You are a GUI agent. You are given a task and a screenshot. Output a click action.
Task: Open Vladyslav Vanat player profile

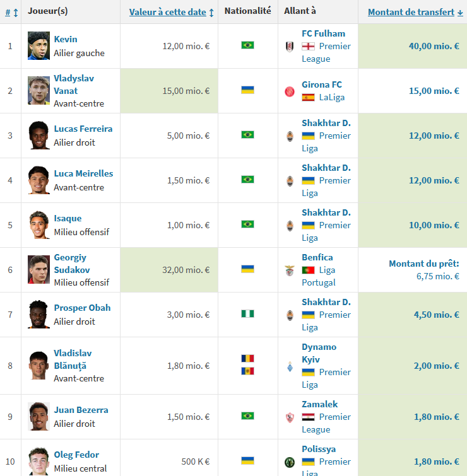(74, 84)
